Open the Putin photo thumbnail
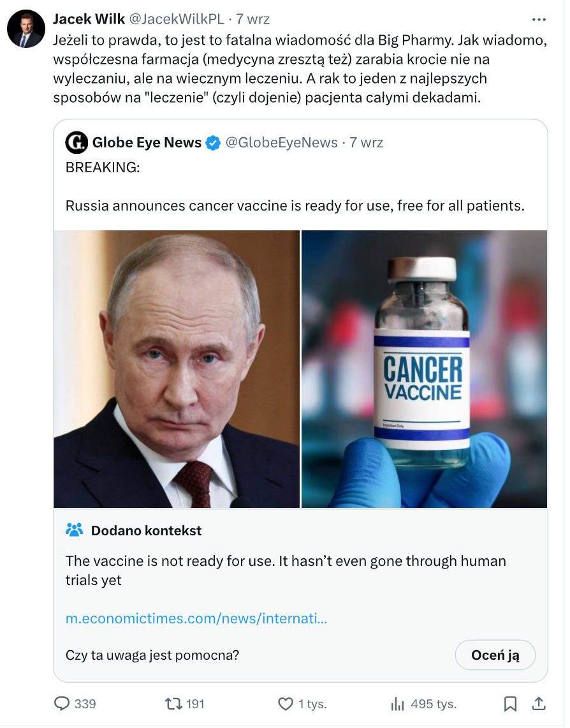570x728 pixels. 177,369
